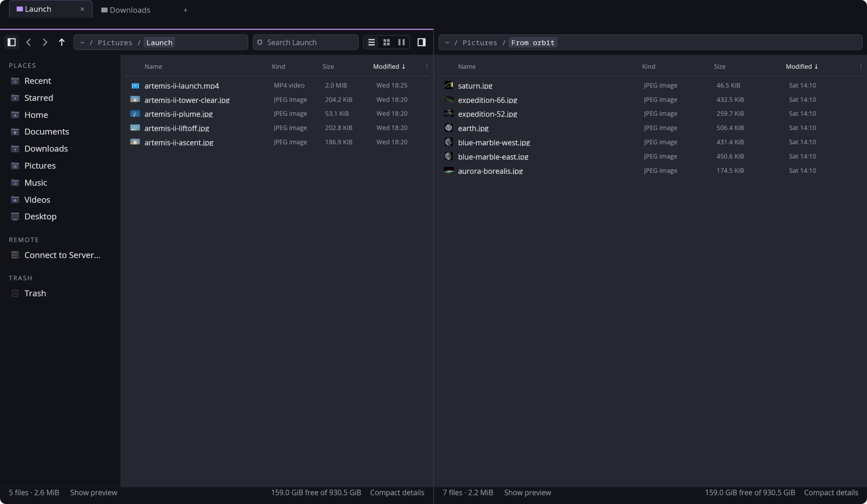Show preview in the Launch pane

pos(94,493)
